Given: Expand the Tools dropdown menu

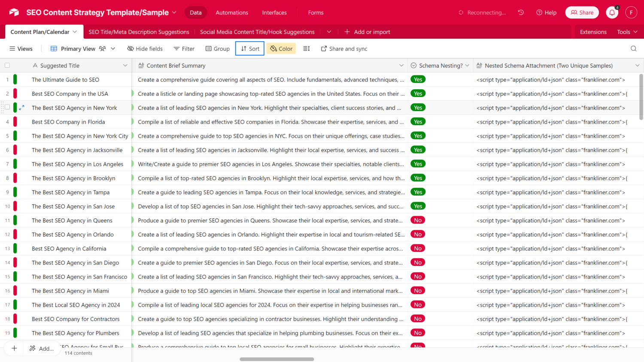Looking at the screenshot, I should click(x=627, y=32).
